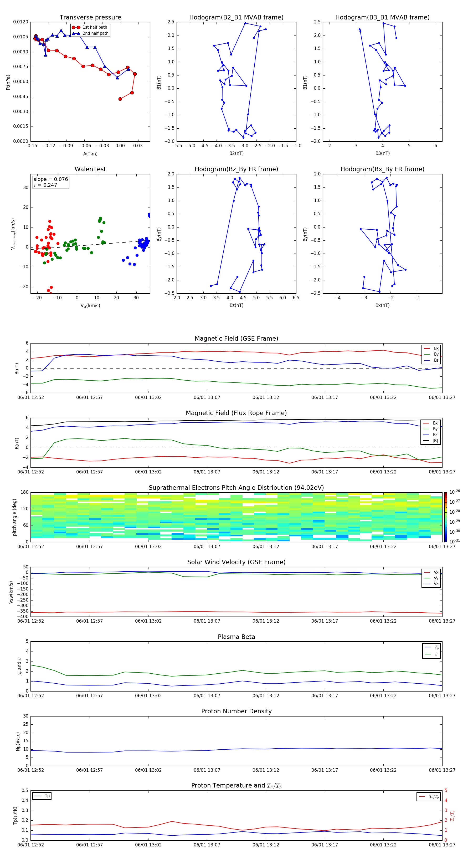473x868 pixels.
Task: Click the 'Np(#/cc)' y-axis label
Action: [x=18, y=741]
